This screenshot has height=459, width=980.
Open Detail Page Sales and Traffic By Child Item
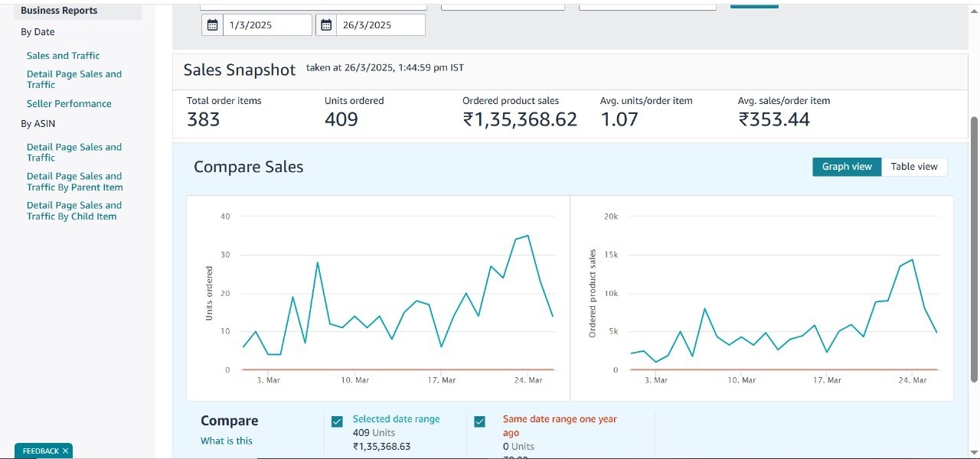(x=74, y=211)
